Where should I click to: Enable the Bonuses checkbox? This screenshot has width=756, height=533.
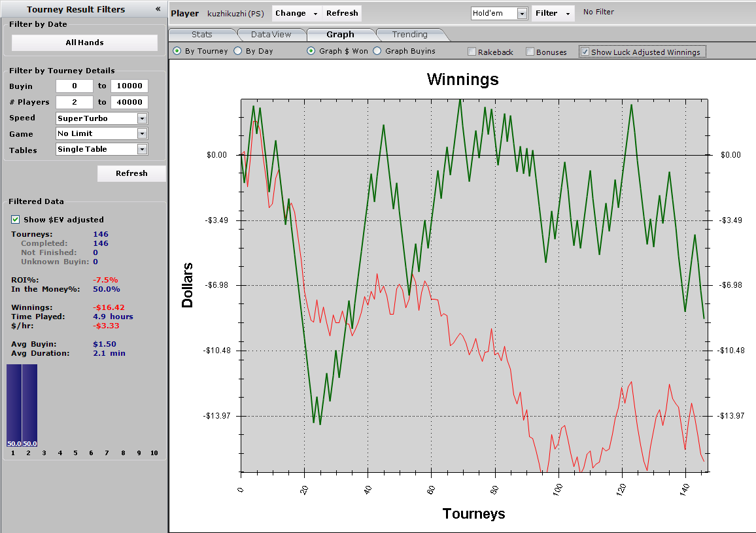click(530, 52)
